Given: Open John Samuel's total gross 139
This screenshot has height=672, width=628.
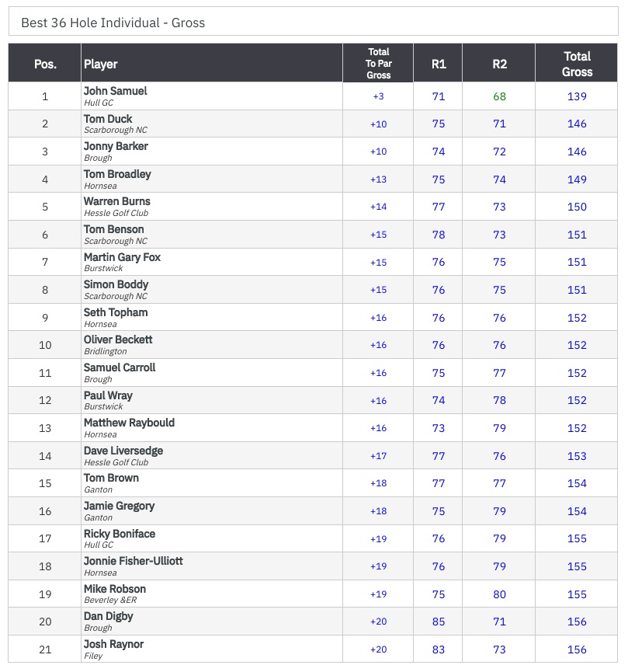Looking at the screenshot, I should click(577, 96).
